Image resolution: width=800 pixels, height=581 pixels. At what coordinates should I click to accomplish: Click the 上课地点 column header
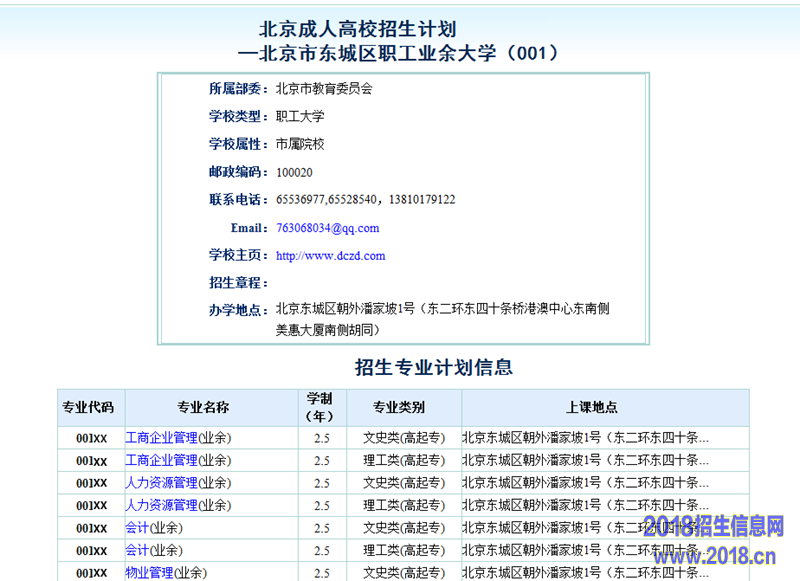click(592, 408)
